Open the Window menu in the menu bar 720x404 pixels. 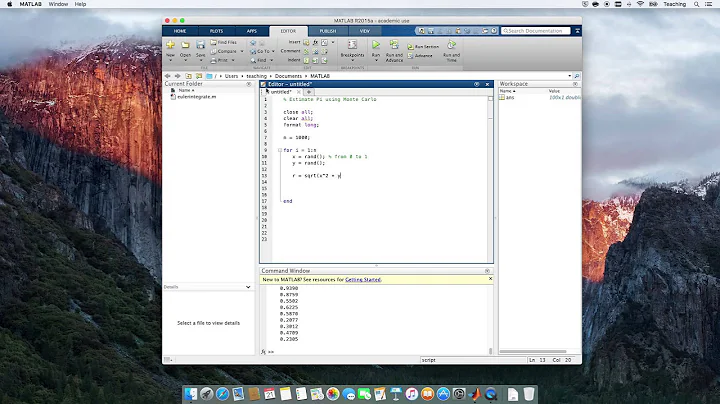click(x=58, y=4)
